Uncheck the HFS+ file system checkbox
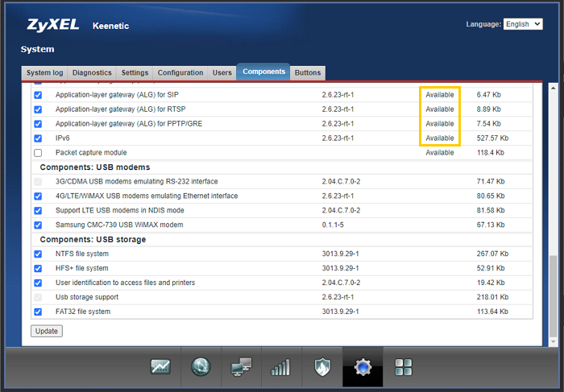Viewport: 564px width, 392px height. pos(38,269)
